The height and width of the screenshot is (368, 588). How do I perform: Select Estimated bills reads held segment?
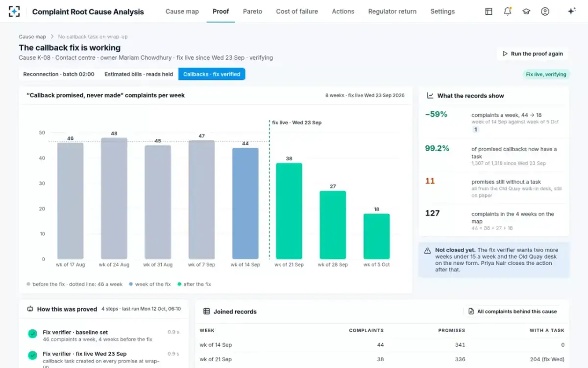139,74
